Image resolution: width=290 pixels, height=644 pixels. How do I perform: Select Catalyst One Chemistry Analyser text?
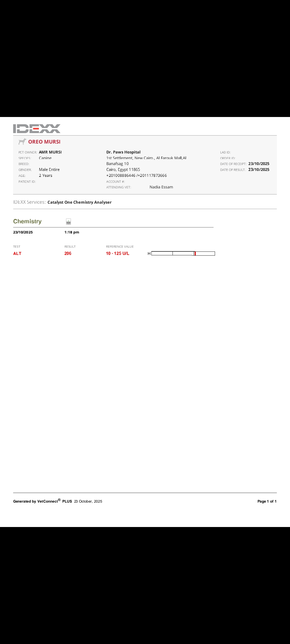pos(79,202)
